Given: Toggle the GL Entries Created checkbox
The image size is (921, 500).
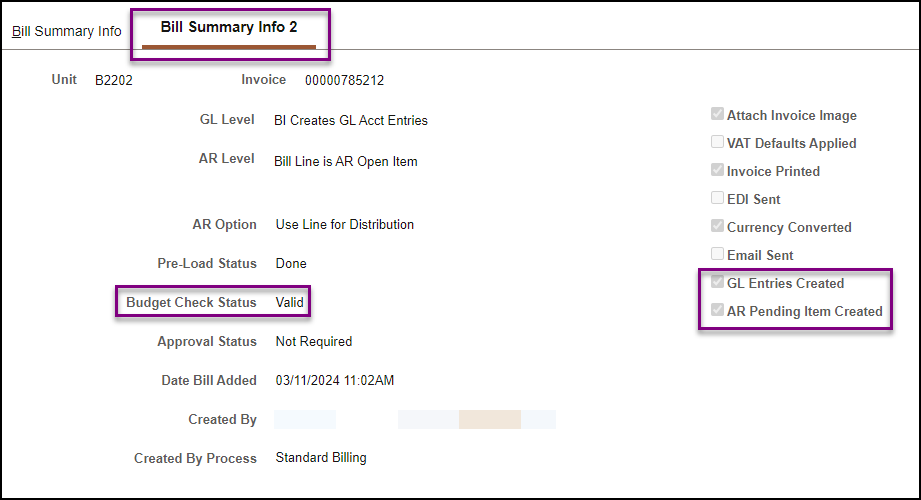Looking at the screenshot, I should coord(717,283).
